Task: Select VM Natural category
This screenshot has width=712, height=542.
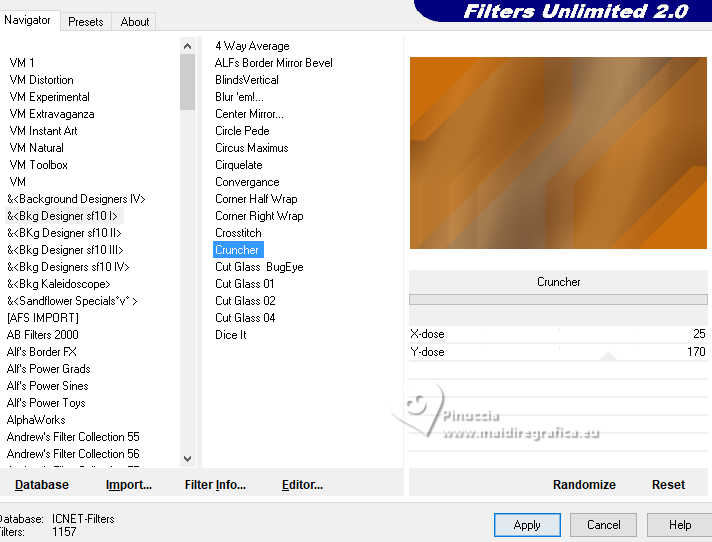Action: [x=36, y=148]
